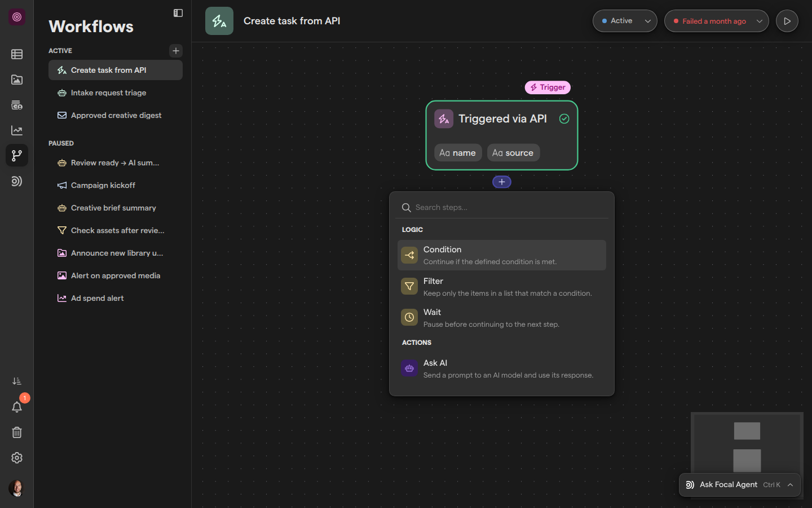The width and height of the screenshot is (812, 508).
Task: Open the Active status dropdown
Action: 625,21
